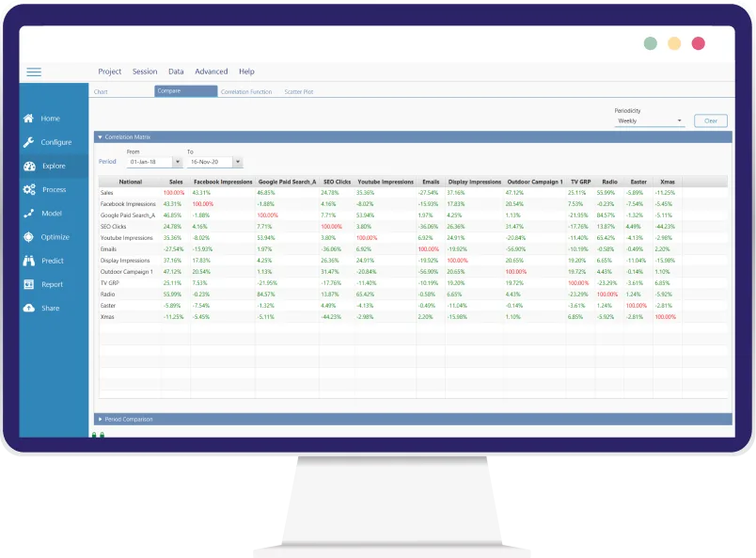Click the Sales column header
The image size is (756, 558).
pos(176,182)
